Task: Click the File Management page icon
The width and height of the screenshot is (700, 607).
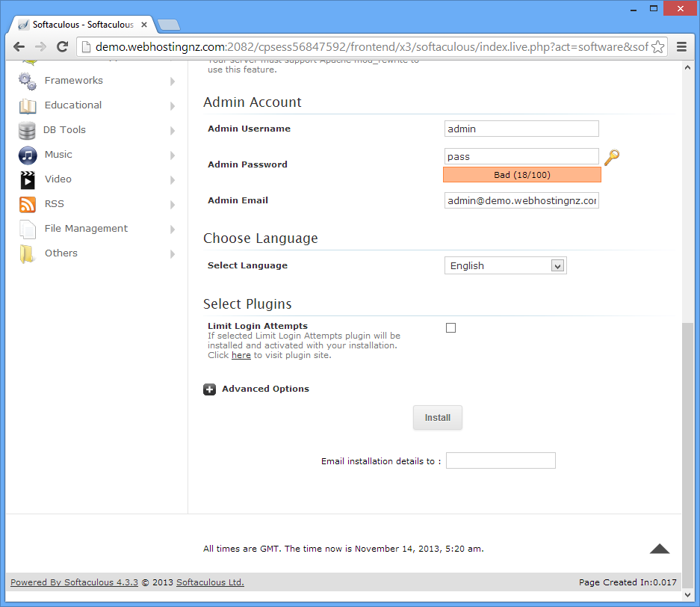Action: (28, 229)
